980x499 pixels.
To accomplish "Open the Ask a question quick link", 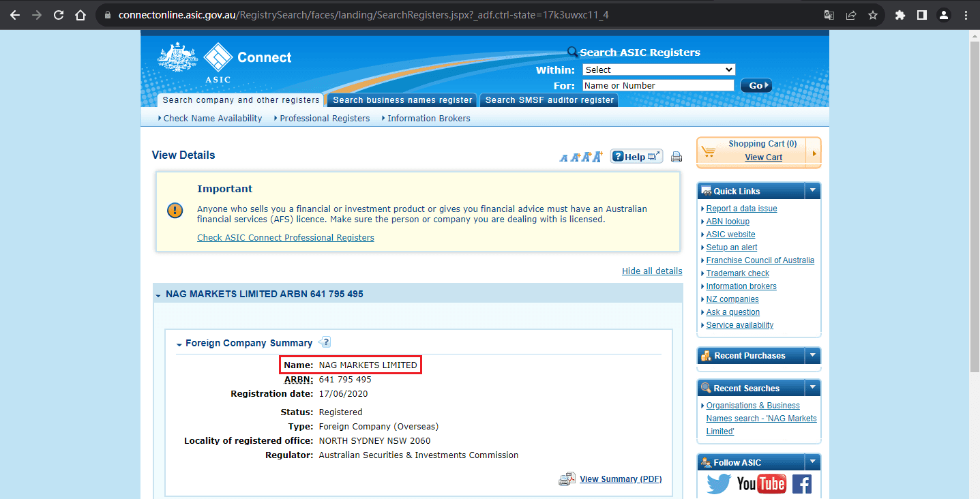I will [x=732, y=312].
